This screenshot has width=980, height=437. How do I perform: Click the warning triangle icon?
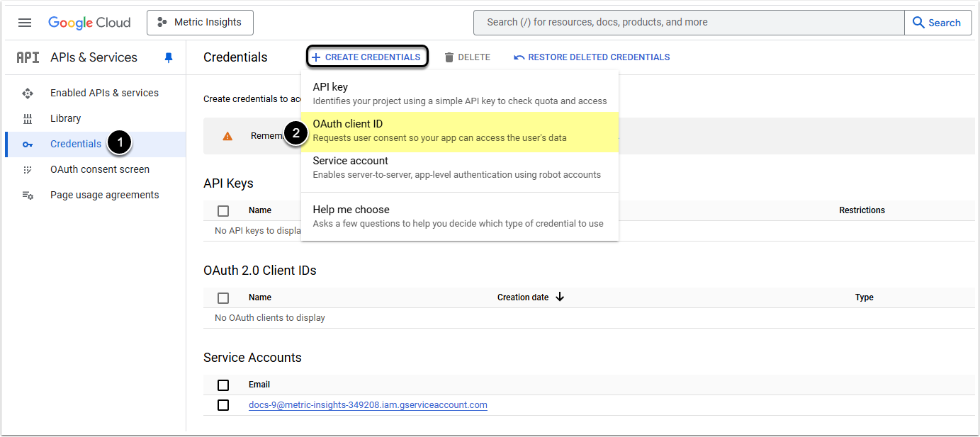tap(227, 136)
